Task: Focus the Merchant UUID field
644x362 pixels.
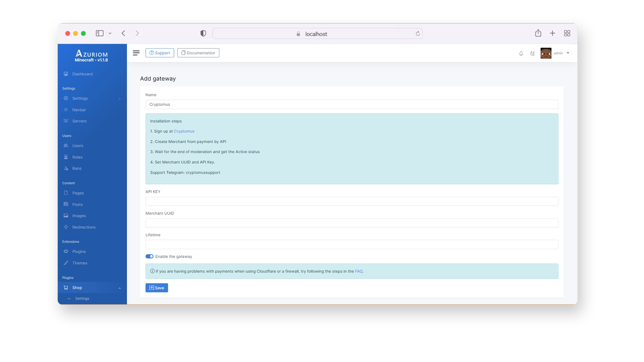Action: 352,223
